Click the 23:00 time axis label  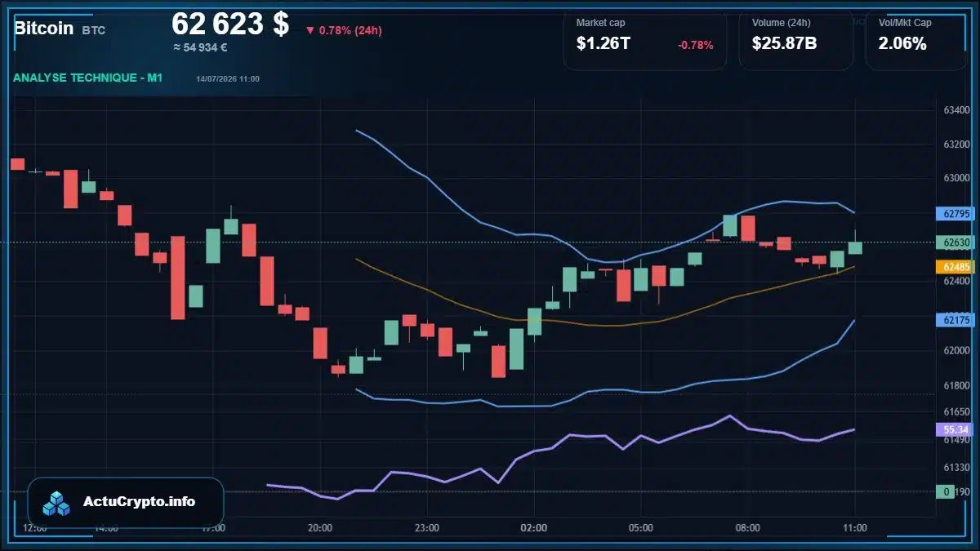[427, 528]
